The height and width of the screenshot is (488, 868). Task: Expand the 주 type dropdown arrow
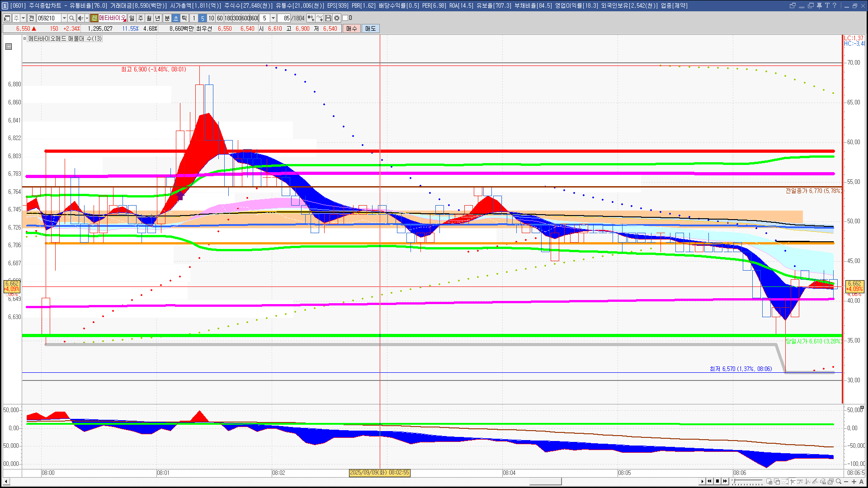(x=23, y=18)
